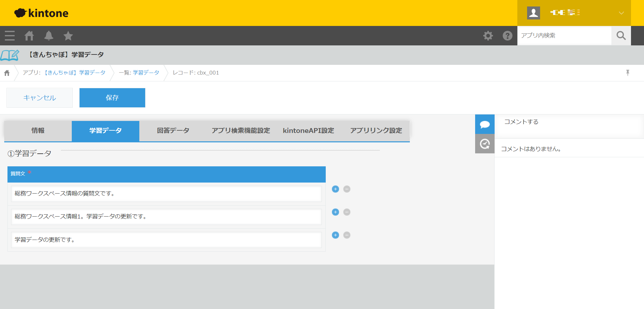This screenshot has width=644, height=309.
Task: Focus the アプリ内検索 search field
Action: pos(564,36)
